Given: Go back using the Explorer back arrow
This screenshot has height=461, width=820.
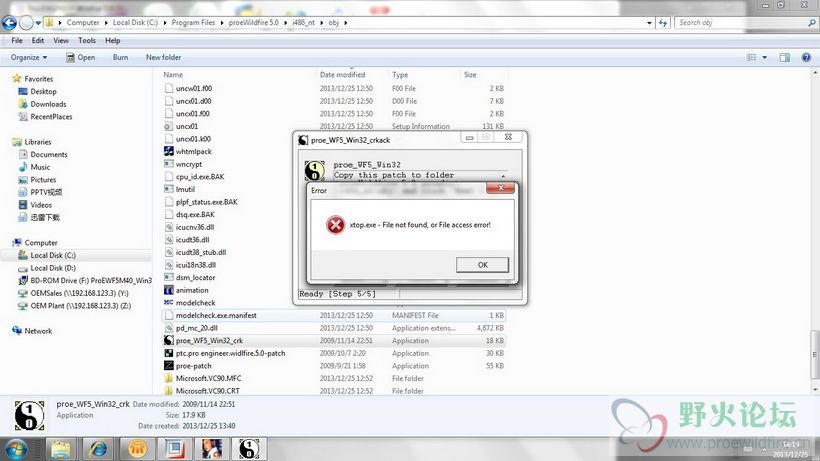Looking at the screenshot, I should (x=9, y=22).
